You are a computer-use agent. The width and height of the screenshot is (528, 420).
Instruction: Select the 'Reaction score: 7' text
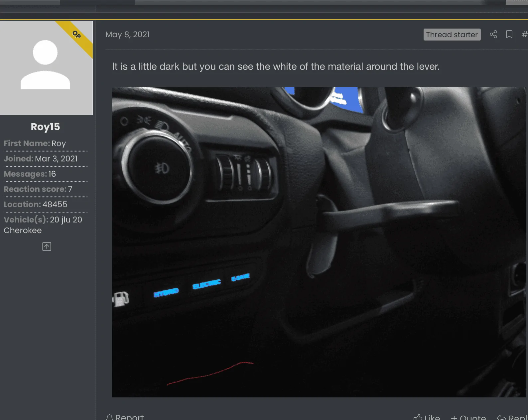(x=38, y=189)
